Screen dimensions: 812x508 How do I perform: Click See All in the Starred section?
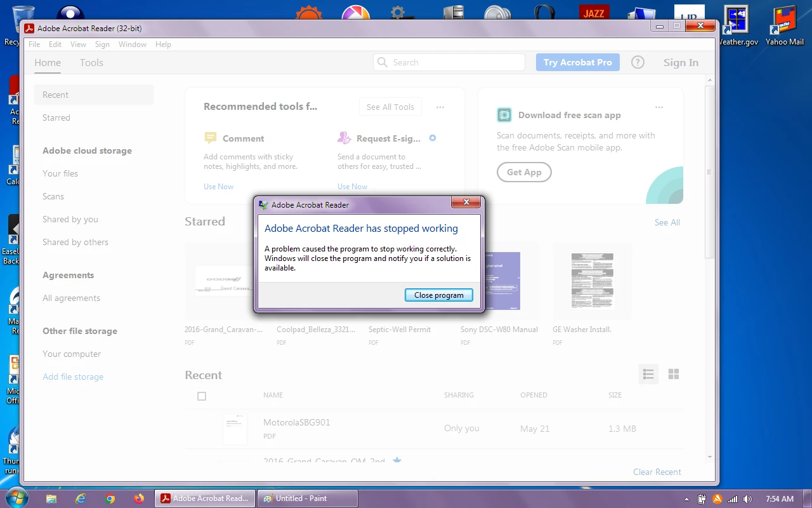click(x=667, y=222)
